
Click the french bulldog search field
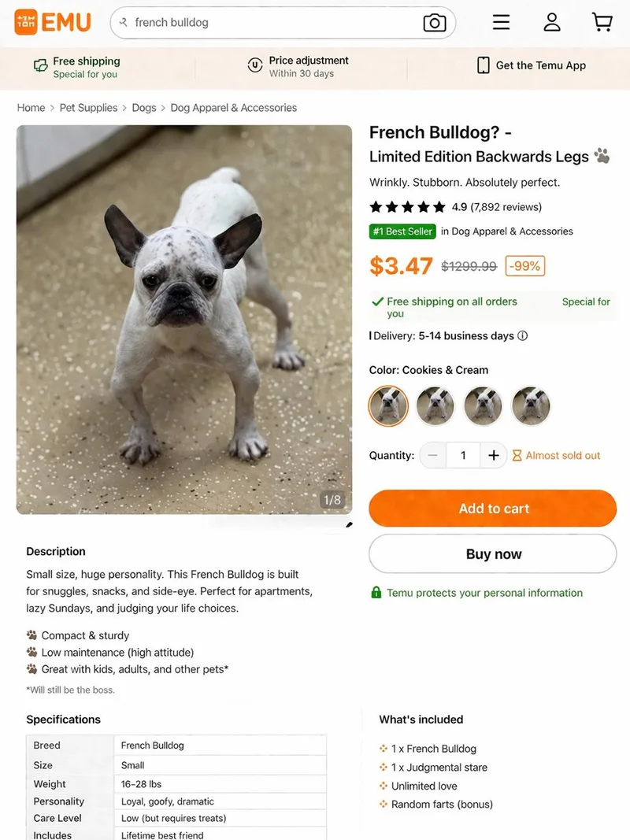click(x=268, y=23)
